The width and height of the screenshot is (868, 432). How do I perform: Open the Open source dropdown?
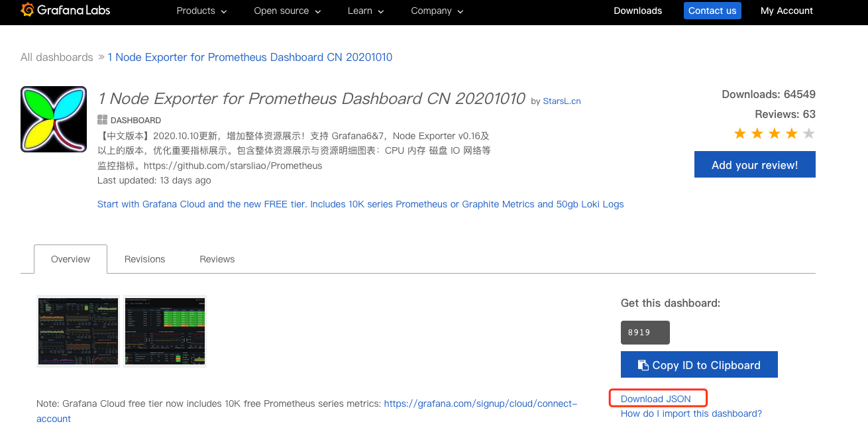(287, 11)
